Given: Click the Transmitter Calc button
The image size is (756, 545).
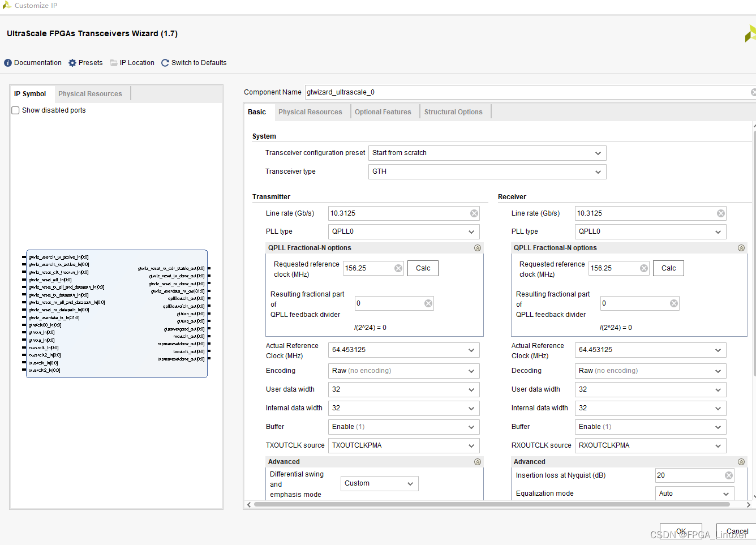Looking at the screenshot, I should pyautogui.click(x=423, y=268).
